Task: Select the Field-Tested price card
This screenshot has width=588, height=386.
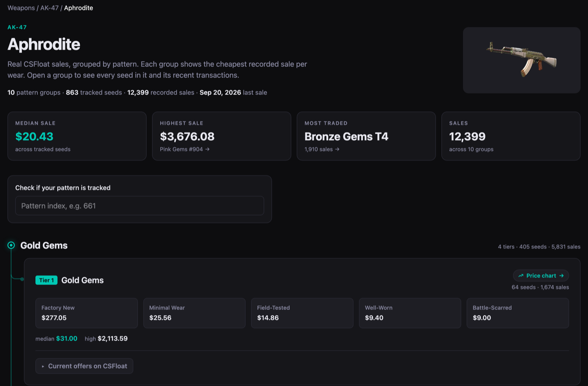Action: tap(302, 313)
